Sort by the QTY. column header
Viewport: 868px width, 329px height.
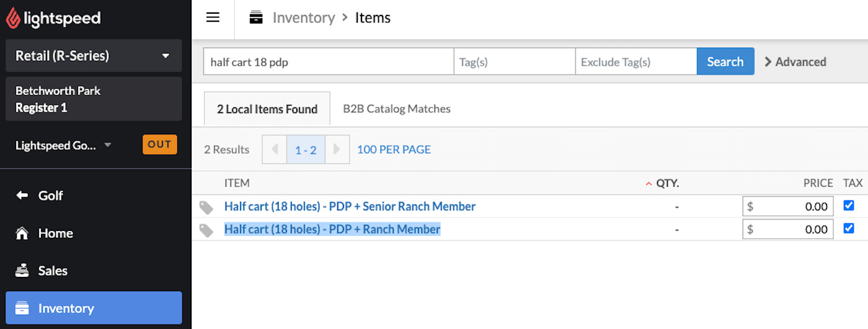point(662,183)
